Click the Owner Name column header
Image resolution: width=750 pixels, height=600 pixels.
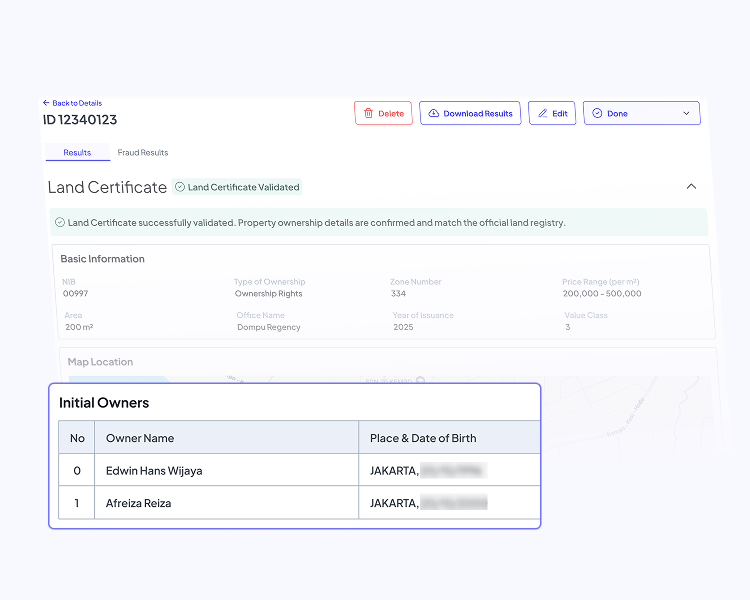[140, 438]
